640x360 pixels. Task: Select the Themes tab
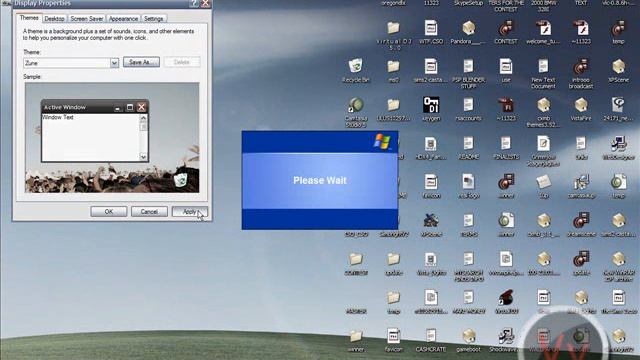(x=29, y=18)
